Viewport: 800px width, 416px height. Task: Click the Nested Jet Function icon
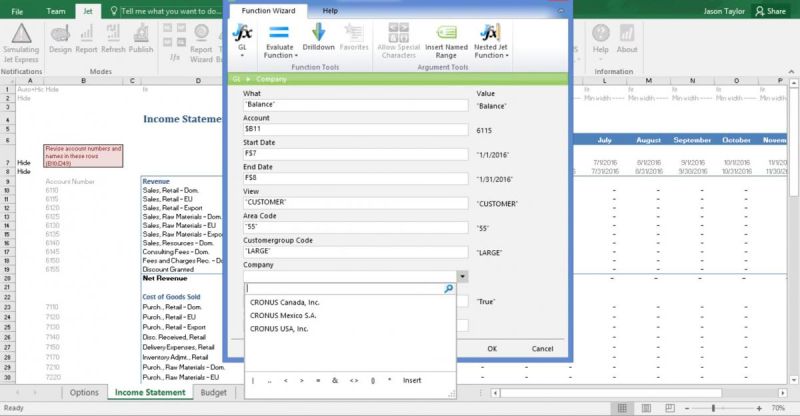(x=490, y=32)
